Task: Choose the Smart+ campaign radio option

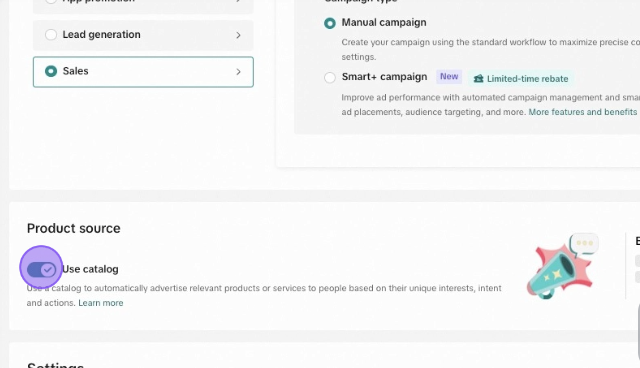Action: (330, 77)
